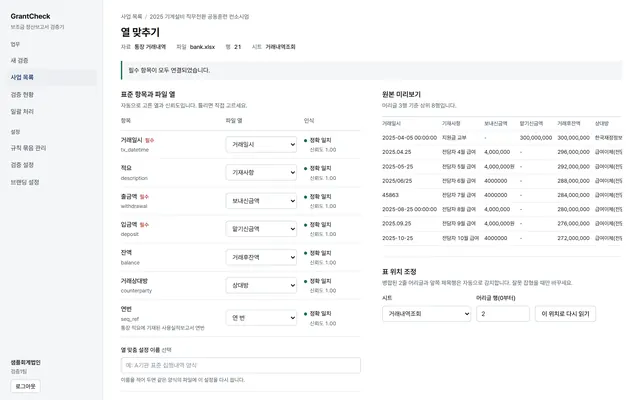The width and height of the screenshot is (640, 400).
Task: Click the 292,000,000 balance cell
Action: tap(573, 167)
